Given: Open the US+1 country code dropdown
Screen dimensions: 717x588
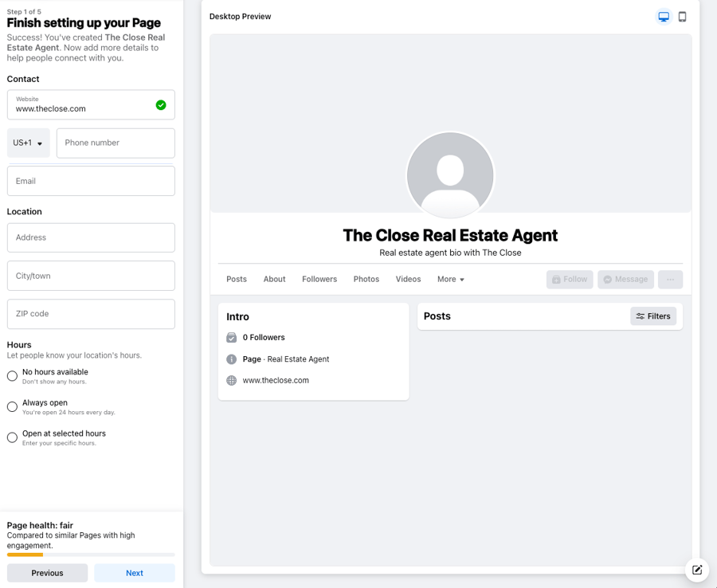Looking at the screenshot, I should 28,143.
